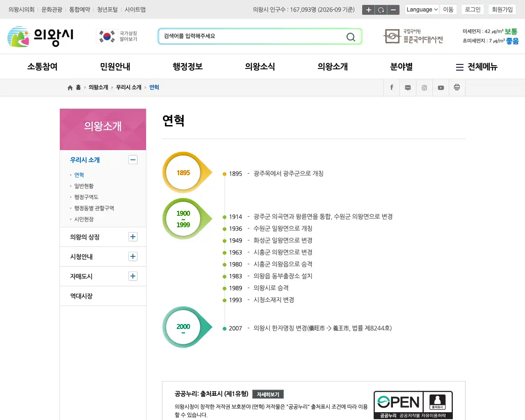Screen dimensions: 525x420
Task: Click the search input field
Action: coord(252,37)
